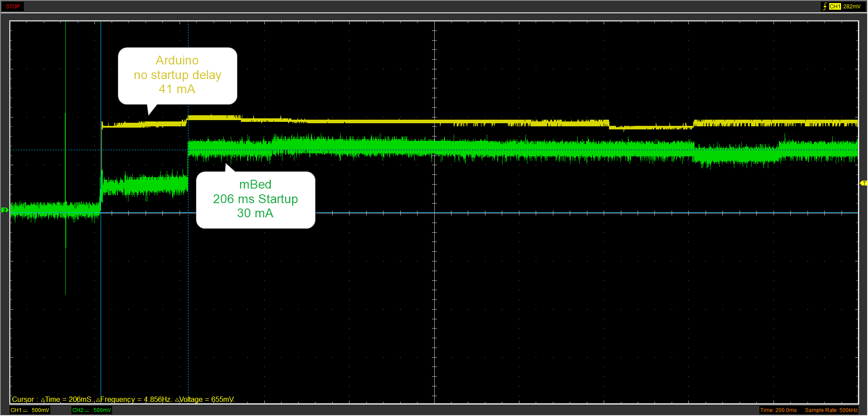Viewport: 868px width, 416px height.
Task: Click the red STOP status indicator
Action: click(13, 7)
